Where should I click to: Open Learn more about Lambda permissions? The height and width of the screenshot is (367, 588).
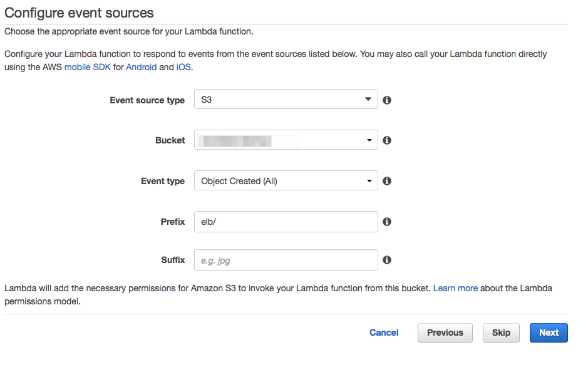[455, 288]
